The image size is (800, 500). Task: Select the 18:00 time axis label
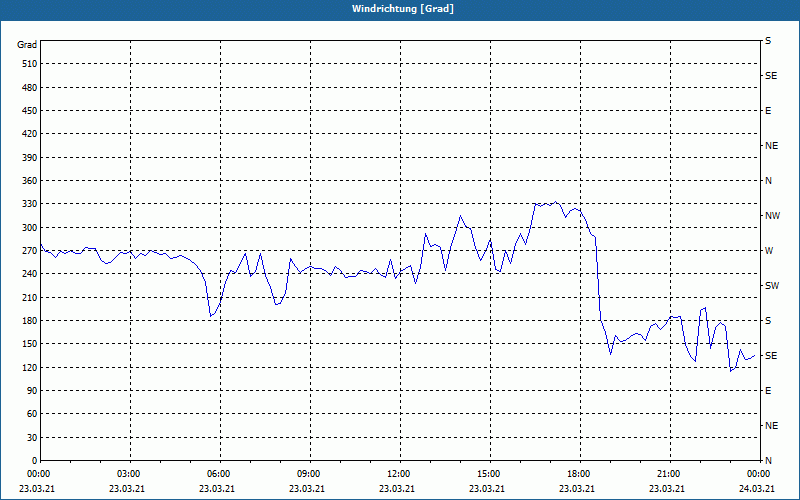pos(579,474)
